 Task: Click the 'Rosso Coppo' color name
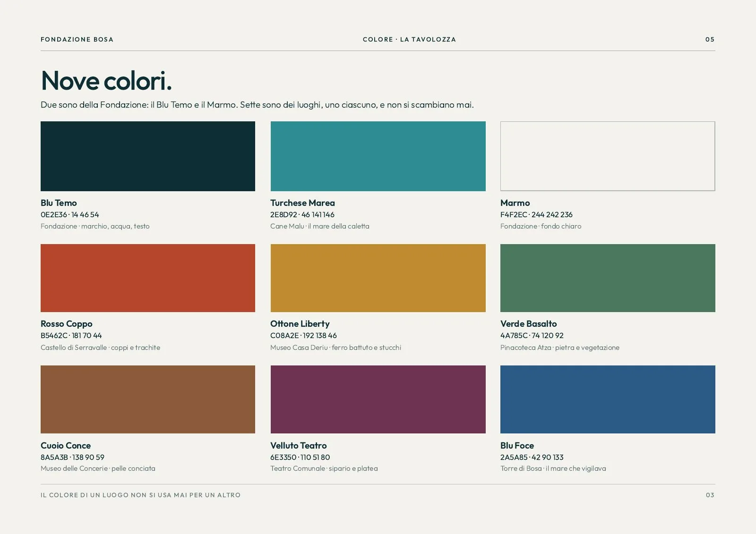point(67,324)
